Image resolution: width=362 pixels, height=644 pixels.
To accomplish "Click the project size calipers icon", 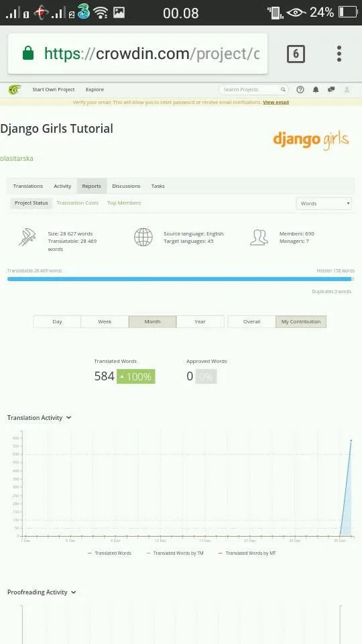I will tap(27, 237).
